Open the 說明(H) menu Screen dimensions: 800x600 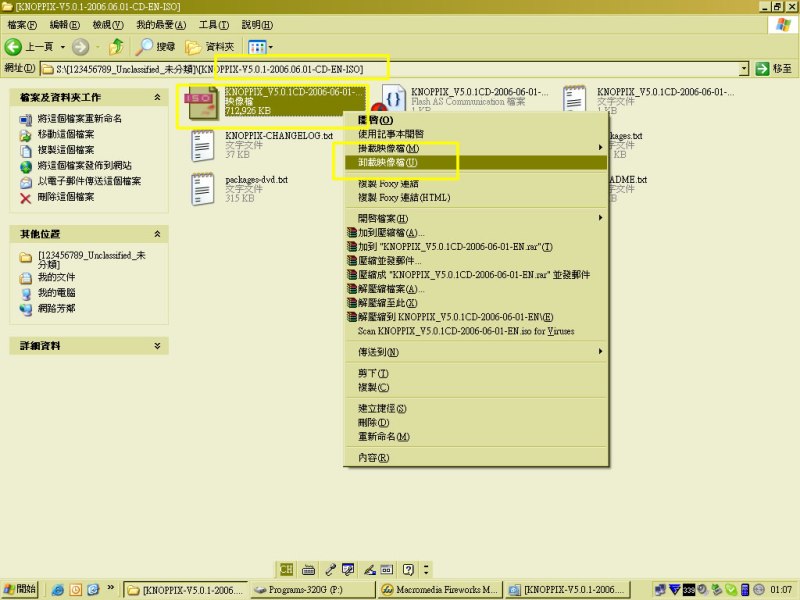257,25
